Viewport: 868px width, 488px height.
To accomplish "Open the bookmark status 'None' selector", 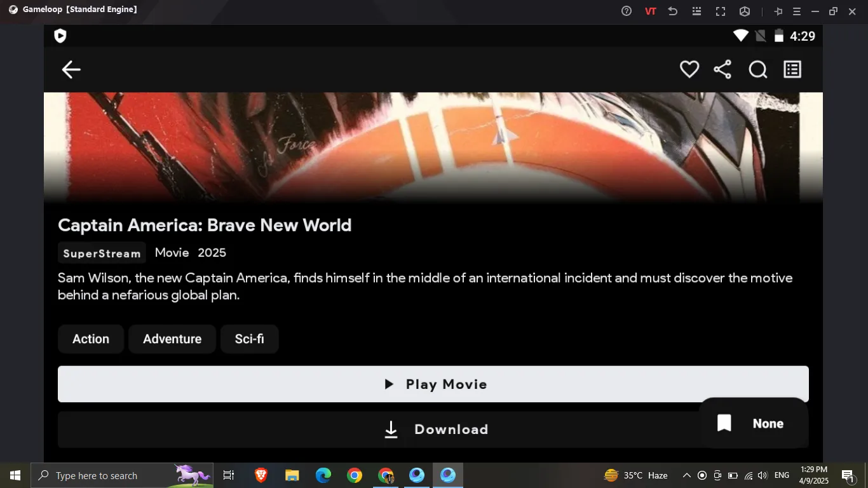I will point(753,424).
